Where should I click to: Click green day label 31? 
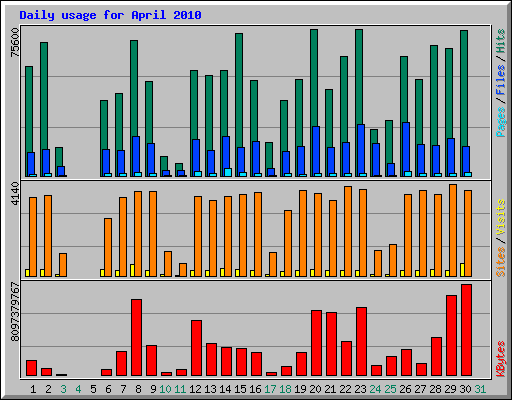[x=480, y=389]
